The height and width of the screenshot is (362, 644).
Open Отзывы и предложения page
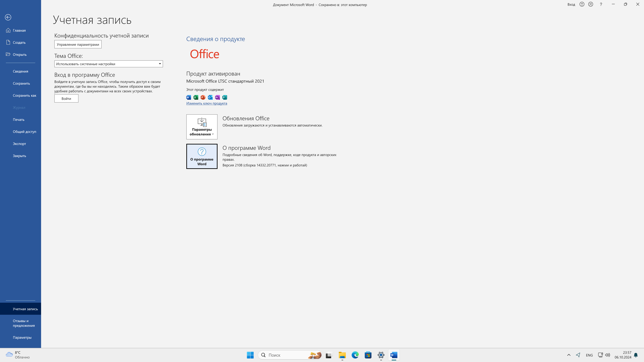tap(20, 323)
